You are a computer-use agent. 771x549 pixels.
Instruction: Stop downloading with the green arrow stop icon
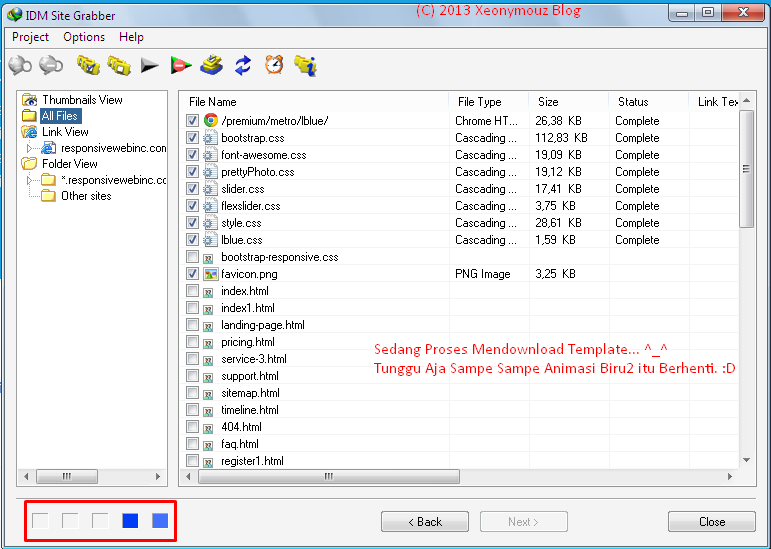[180, 65]
